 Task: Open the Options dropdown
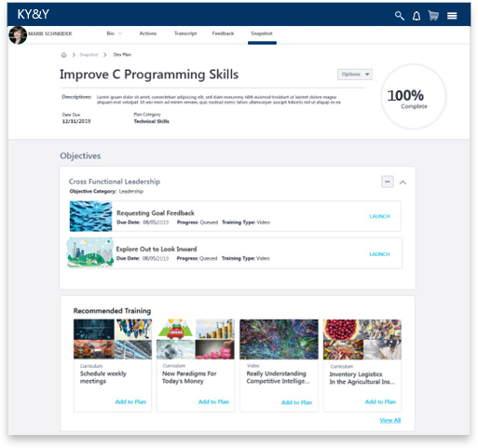pyautogui.click(x=355, y=75)
